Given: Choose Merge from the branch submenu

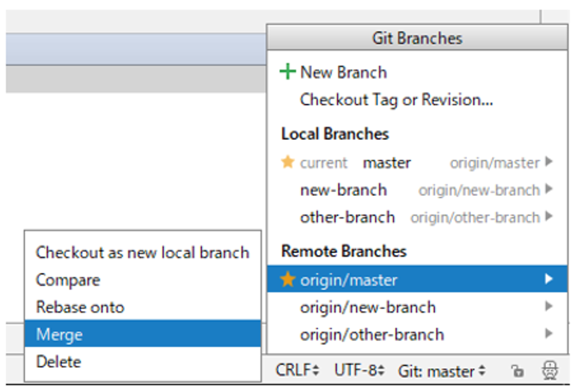Looking at the screenshot, I should point(59,334).
